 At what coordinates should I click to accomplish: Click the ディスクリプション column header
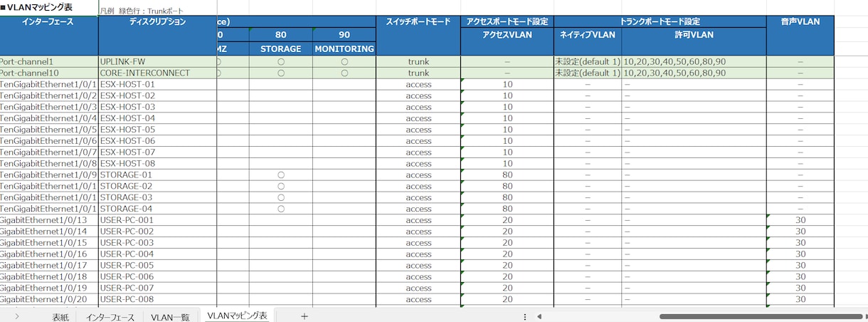158,36
